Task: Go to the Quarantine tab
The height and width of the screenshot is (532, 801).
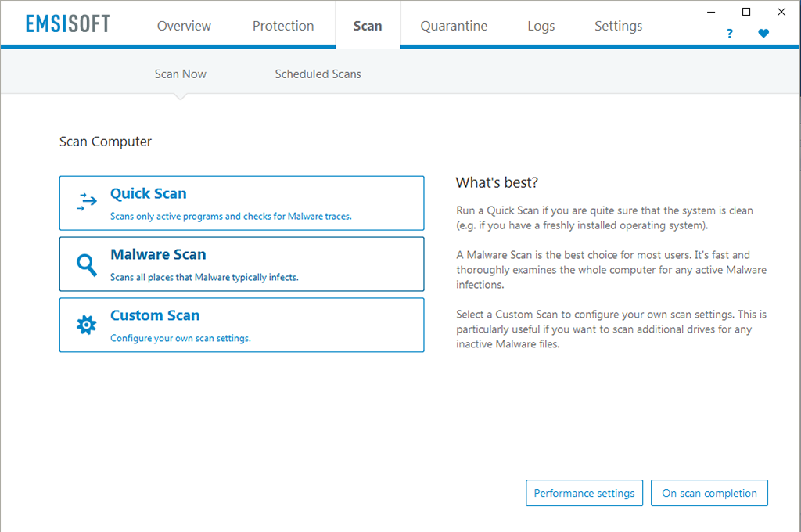Action: coord(454,26)
